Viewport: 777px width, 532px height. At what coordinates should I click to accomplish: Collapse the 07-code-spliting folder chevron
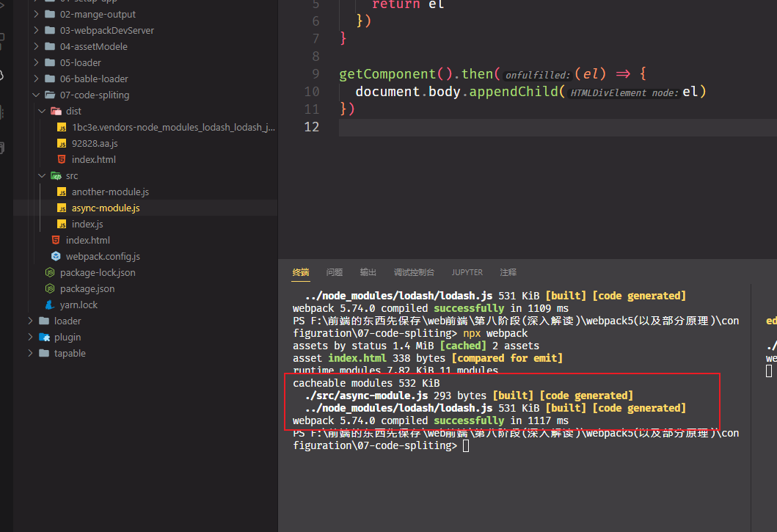click(x=36, y=95)
